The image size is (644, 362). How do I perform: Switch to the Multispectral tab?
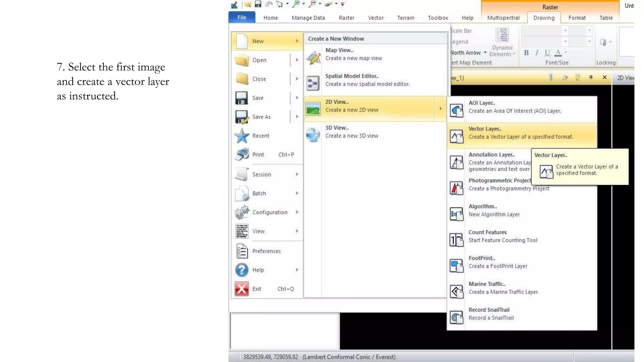[503, 18]
